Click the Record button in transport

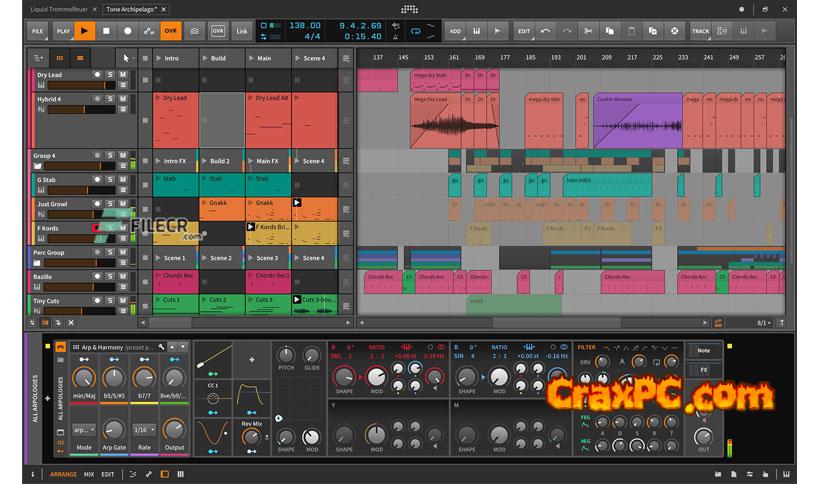127,31
